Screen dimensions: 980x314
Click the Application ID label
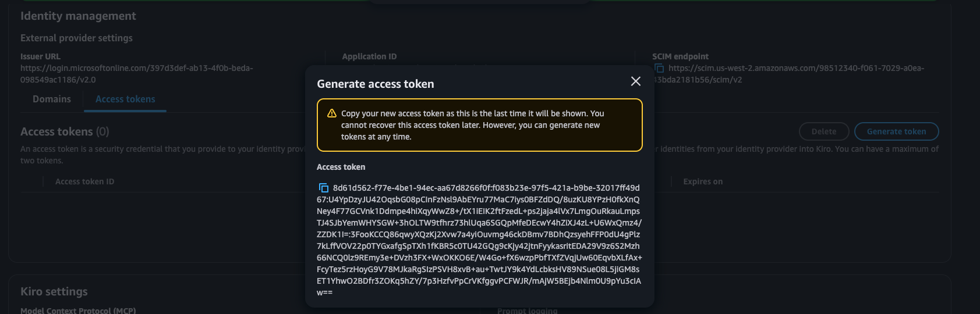pos(369,56)
